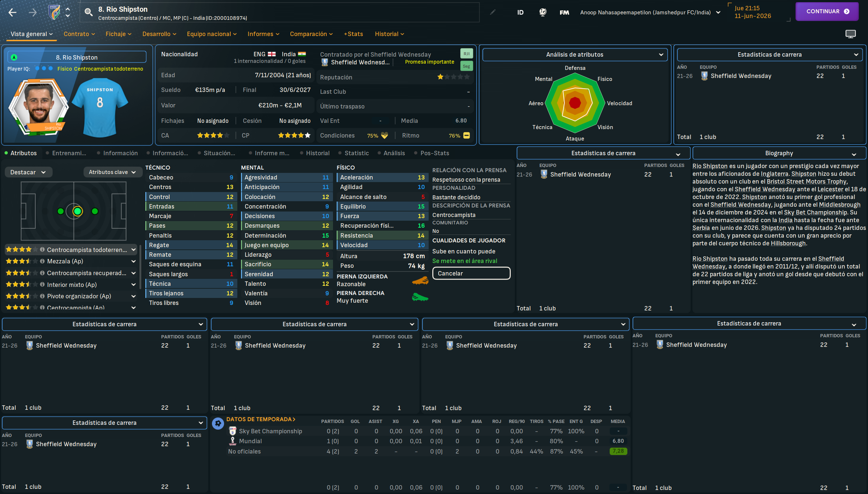Click the monitor display icon

850,34
